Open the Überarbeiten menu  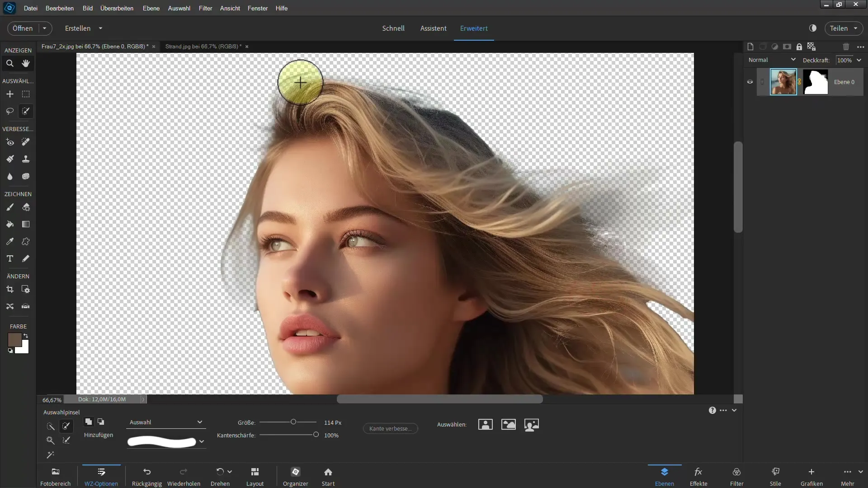(x=117, y=8)
